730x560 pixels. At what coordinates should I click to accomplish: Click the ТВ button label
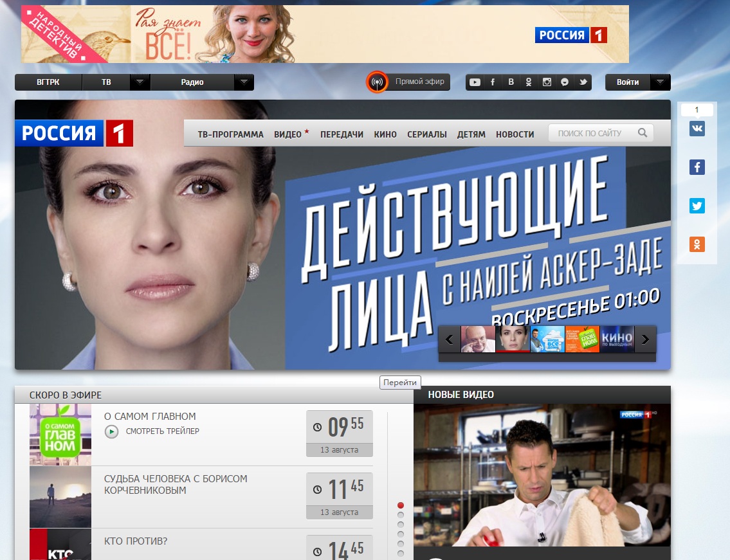point(106,82)
